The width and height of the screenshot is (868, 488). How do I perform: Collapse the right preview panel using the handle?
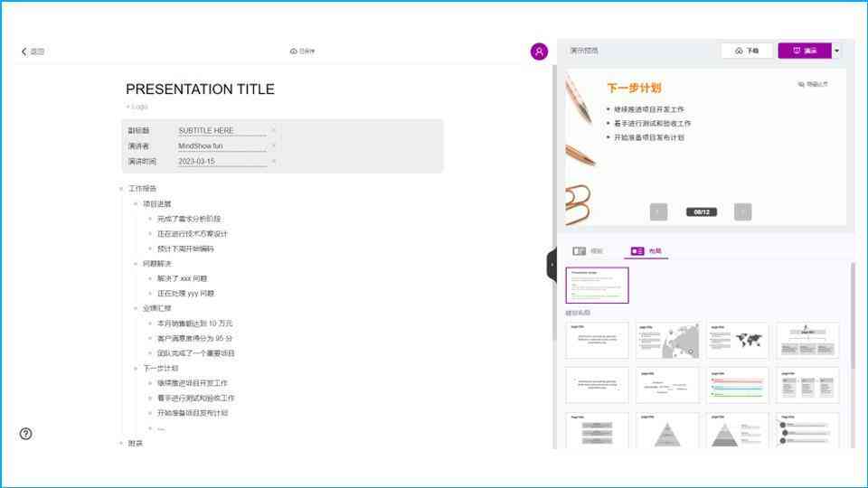tap(552, 265)
